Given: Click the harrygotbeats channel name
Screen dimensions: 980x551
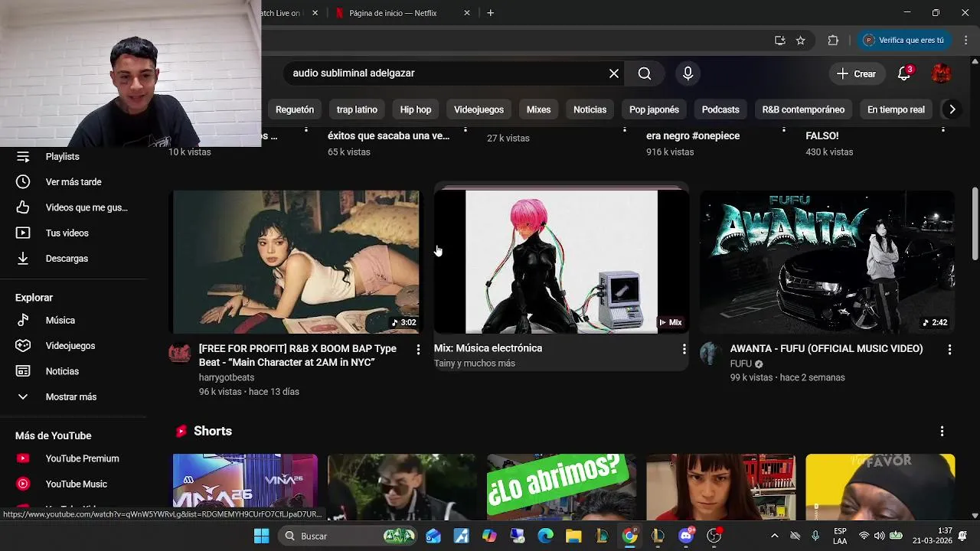Looking at the screenshot, I should click(227, 377).
